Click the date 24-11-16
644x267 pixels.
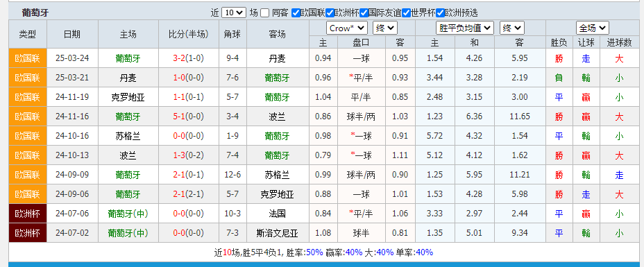coord(72,117)
